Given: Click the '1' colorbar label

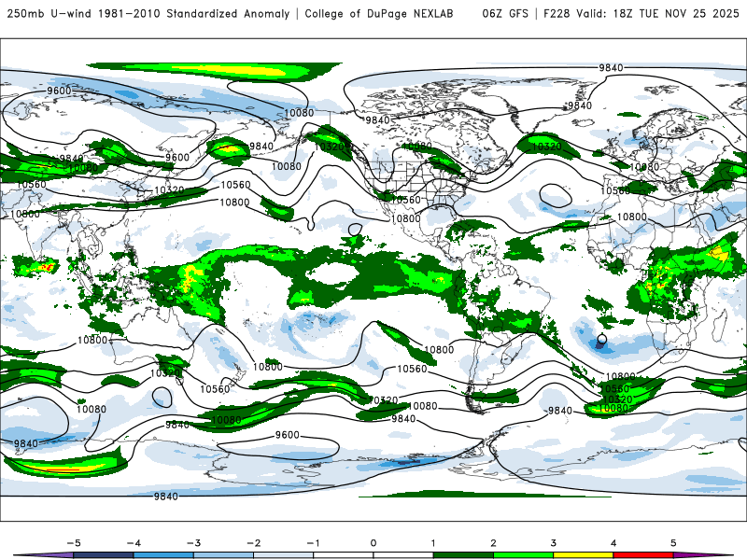Looking at the screenshot, I should [433, 543].
